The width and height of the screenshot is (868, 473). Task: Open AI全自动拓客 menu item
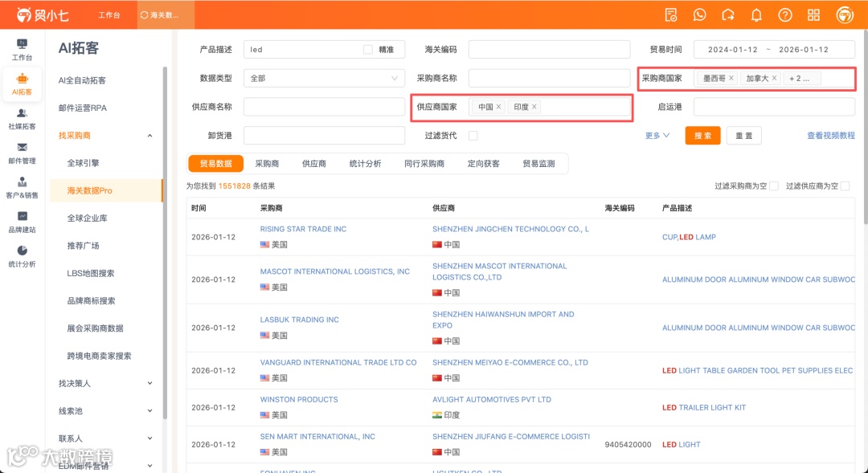(82, 80)
